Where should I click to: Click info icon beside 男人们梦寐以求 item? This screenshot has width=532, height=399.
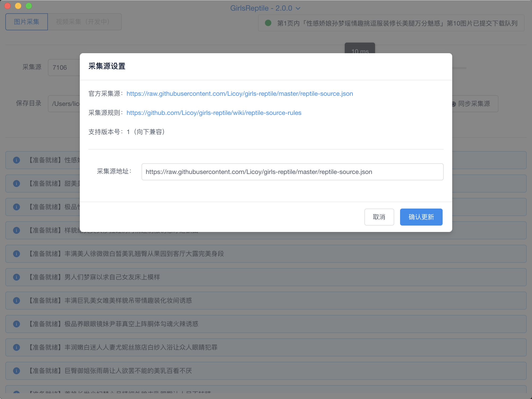(16, 277)
